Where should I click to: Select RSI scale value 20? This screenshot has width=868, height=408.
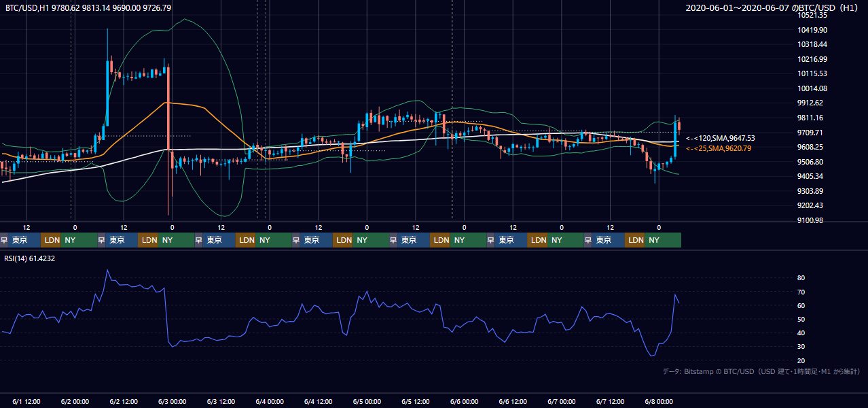801,360
